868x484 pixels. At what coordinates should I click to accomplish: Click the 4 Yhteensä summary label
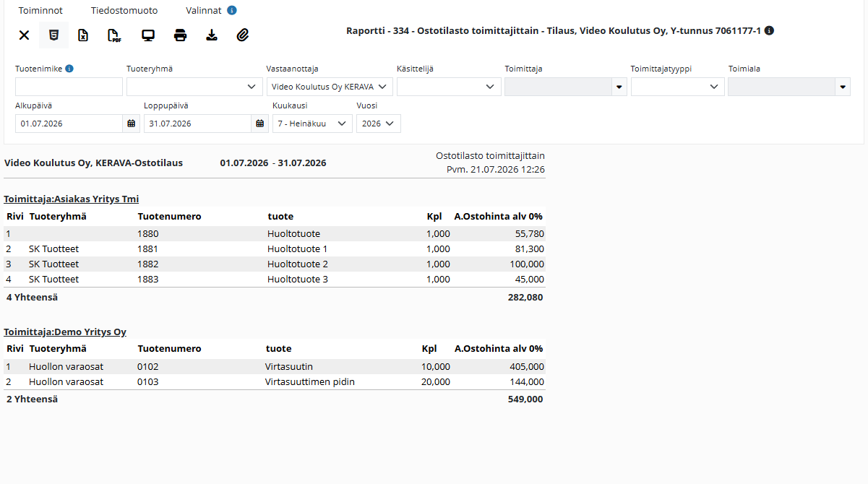point(32,297)
